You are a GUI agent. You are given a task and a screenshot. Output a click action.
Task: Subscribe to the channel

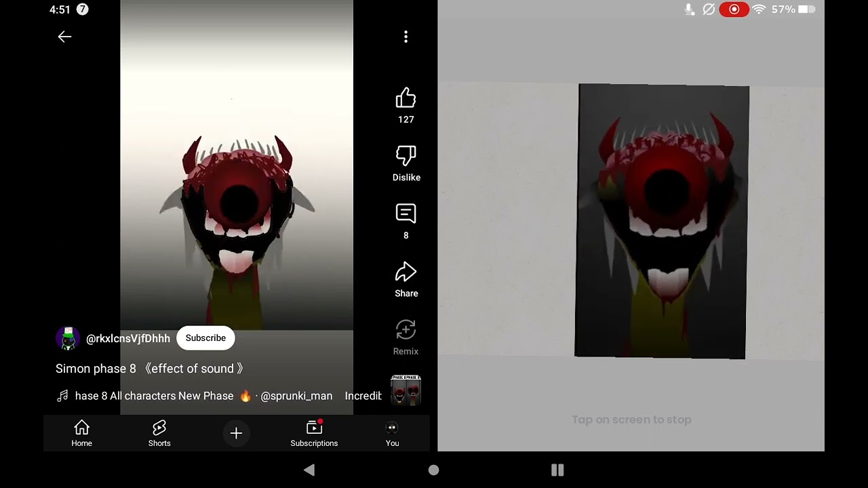coord(205,338)
